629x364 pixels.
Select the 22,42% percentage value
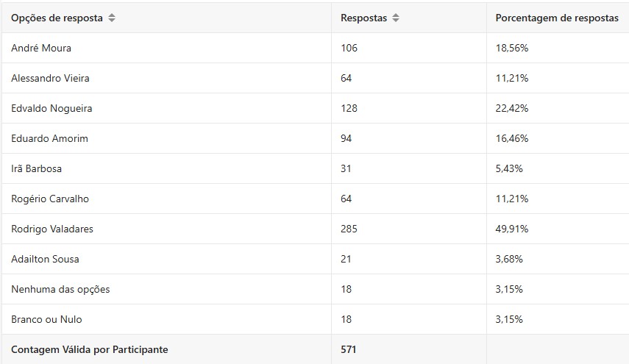pyautogui.click(x=512, y=108)
